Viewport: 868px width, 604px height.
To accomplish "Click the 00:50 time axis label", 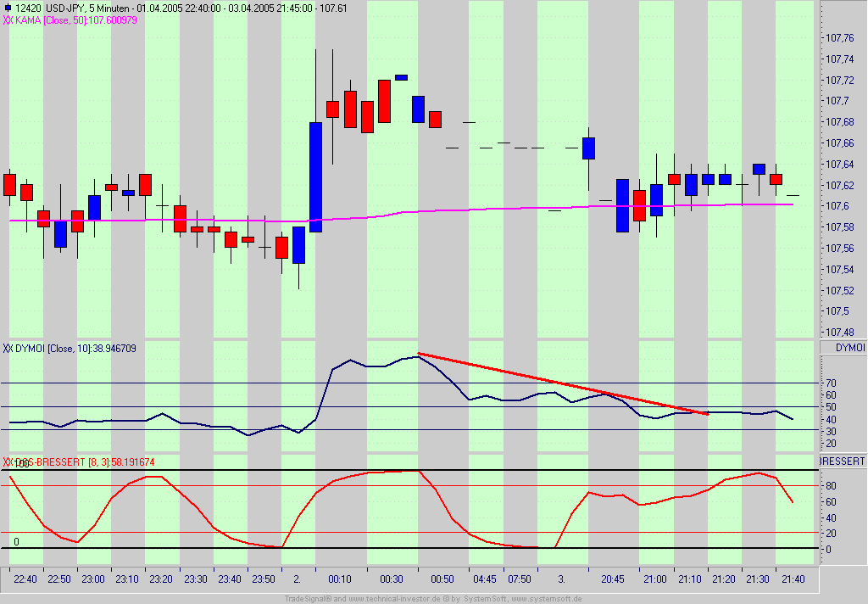I will point(442,579).
